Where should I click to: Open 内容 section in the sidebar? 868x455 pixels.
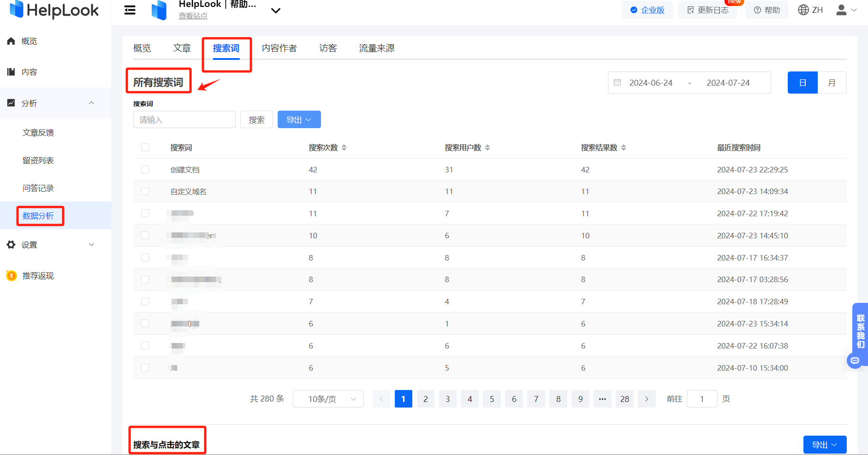29,72
